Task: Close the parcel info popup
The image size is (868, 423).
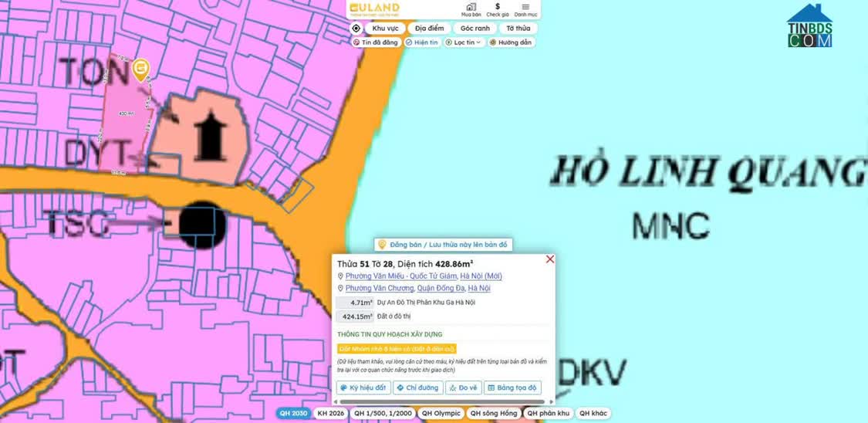Action: 550,259
